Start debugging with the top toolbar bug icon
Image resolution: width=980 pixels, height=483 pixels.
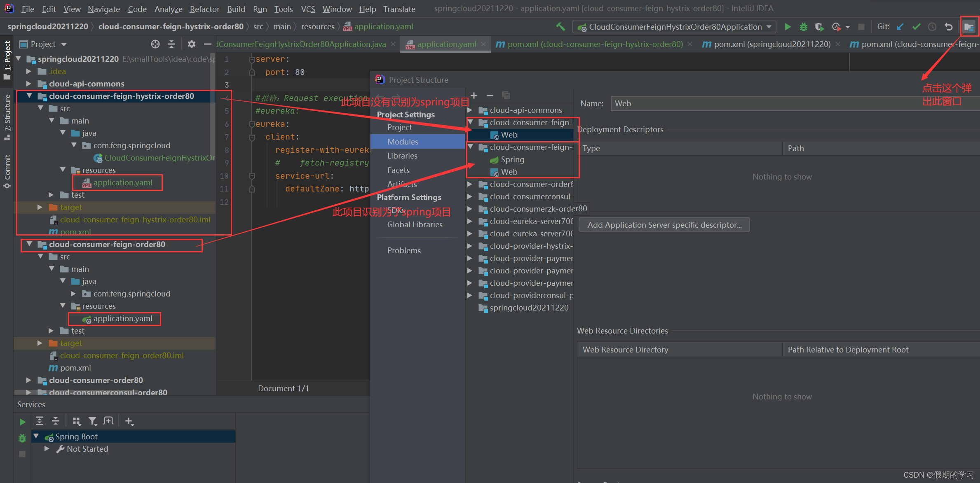coord(803,27)
